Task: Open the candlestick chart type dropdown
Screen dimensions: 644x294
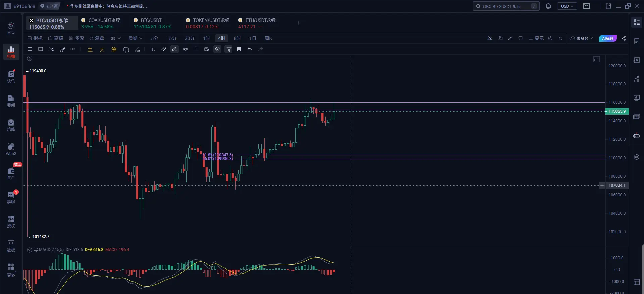Action: pyautogui.click(x=115, y=38)
